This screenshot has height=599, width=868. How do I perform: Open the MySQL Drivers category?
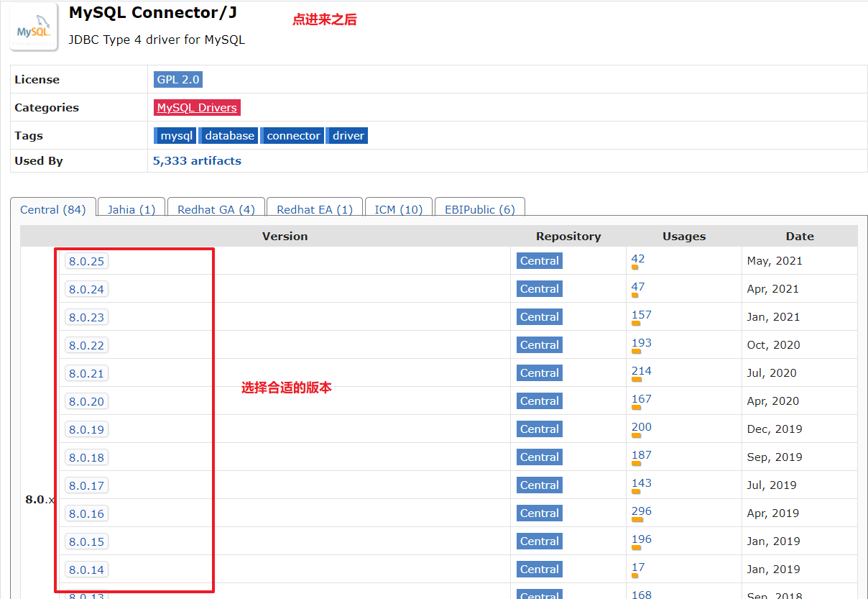tap(197, 107)
